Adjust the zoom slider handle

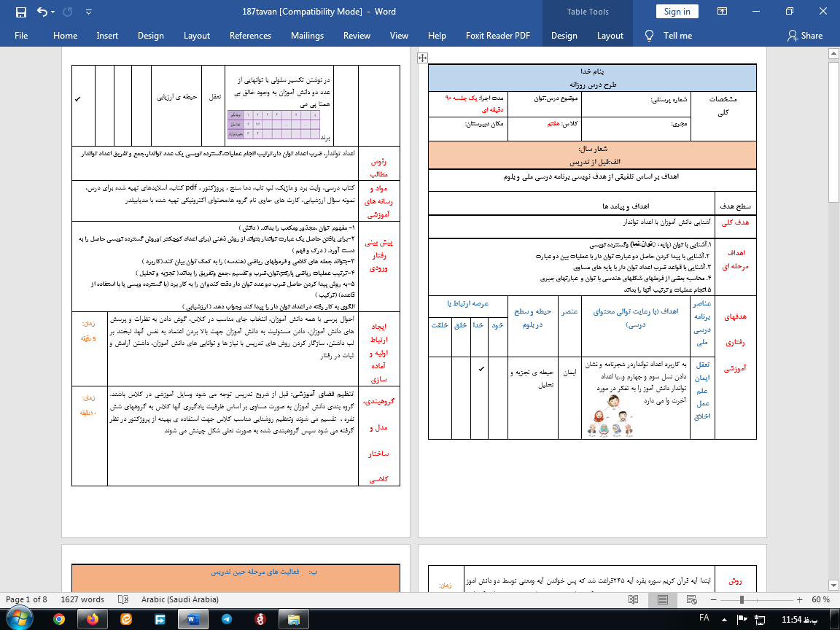(742, 599)
